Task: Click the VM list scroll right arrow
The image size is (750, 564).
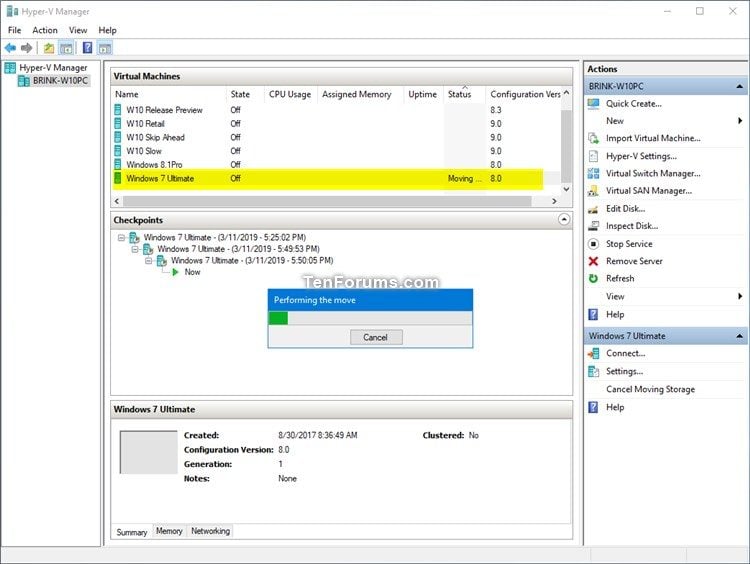Action: [x=554, y=201]
